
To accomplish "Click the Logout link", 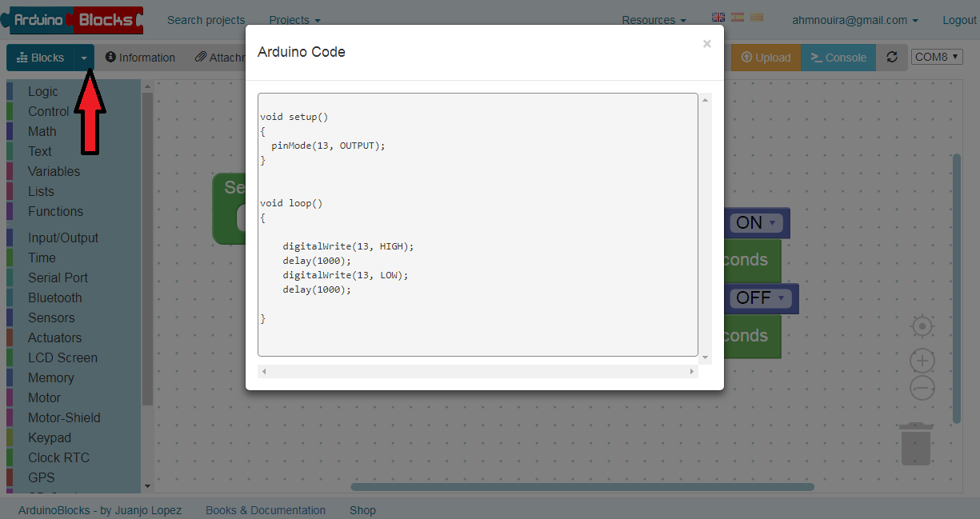I will click(958, 20).
